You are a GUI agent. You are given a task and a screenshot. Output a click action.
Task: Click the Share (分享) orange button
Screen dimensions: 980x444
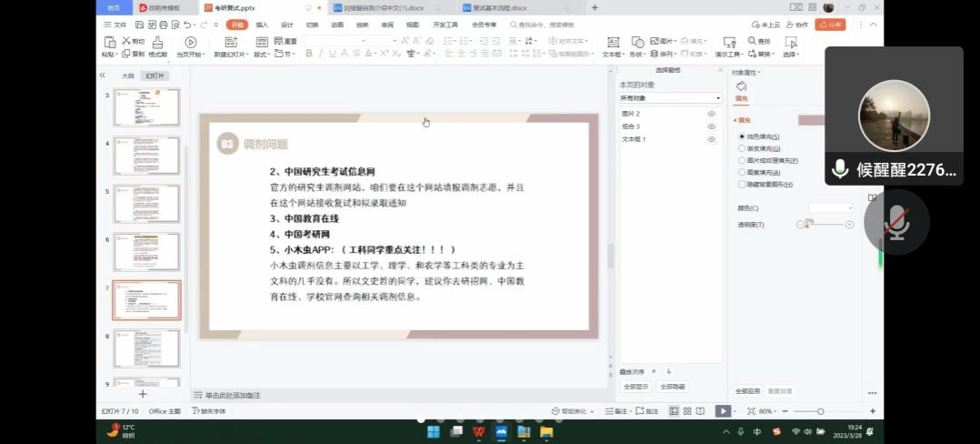pos(830,25)
